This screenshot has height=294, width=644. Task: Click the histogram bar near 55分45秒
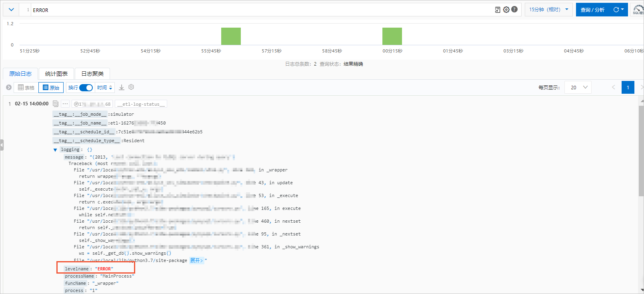(231, 36)
